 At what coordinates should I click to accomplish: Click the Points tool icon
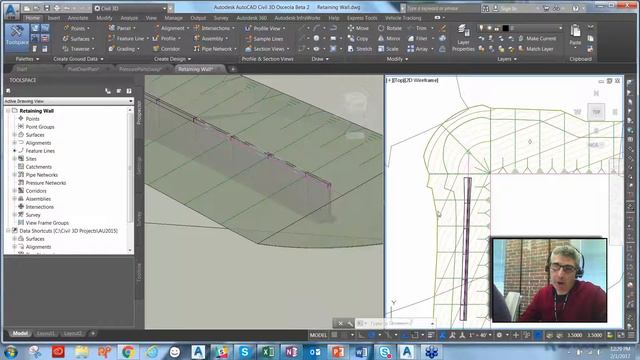pyautogui.click(x=66, y=28)
